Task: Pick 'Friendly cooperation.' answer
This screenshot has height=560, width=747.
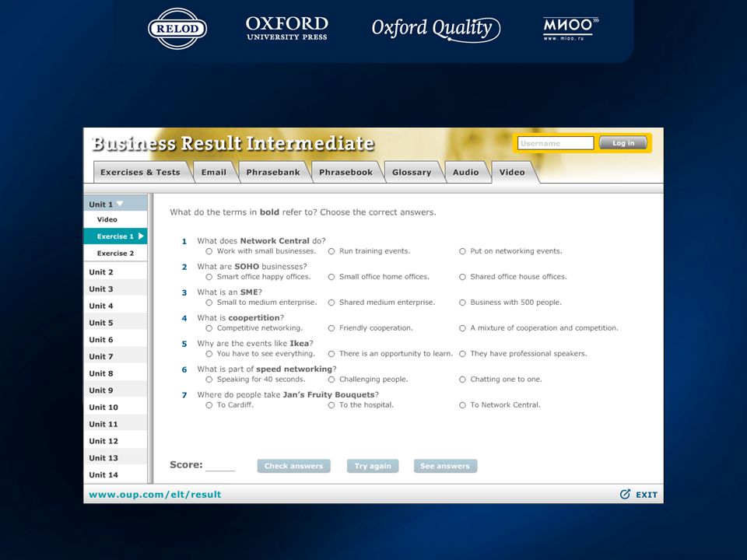Action: (x=331, y=328)
